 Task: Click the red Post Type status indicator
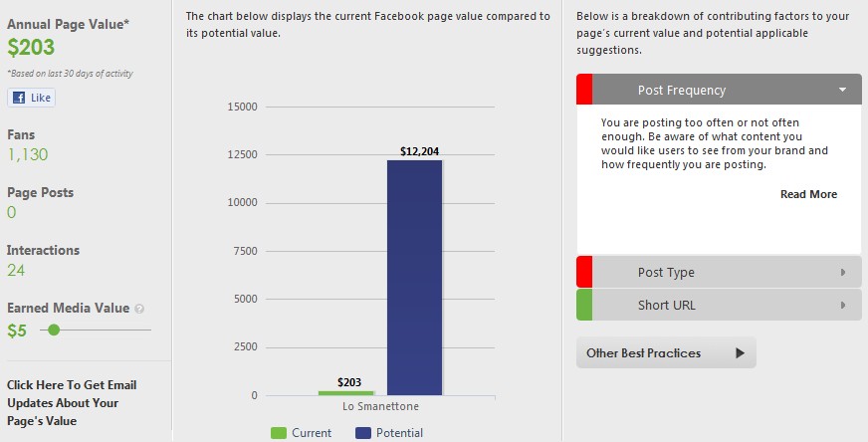(584, 272)
